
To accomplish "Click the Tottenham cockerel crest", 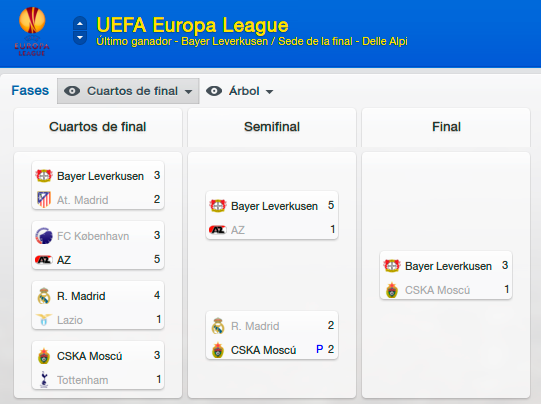I will click(44, 379).
